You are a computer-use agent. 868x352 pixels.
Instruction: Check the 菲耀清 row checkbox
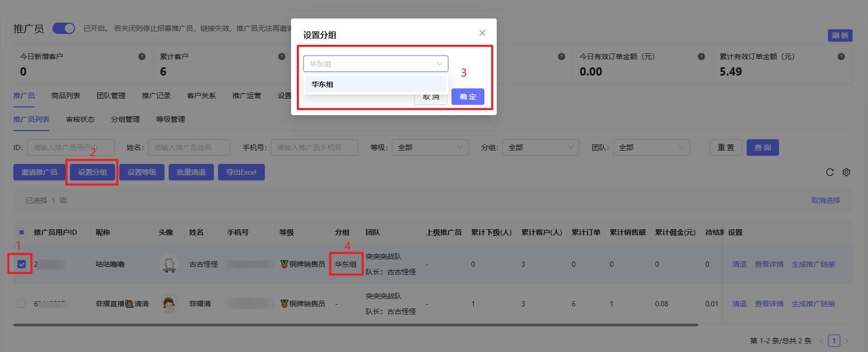(x=22, y=304)
